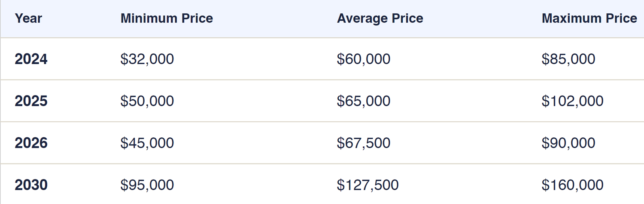Screen dimensions: 644x204
Task: Click the $127,500 average price cell
Action: coord(368,185)
